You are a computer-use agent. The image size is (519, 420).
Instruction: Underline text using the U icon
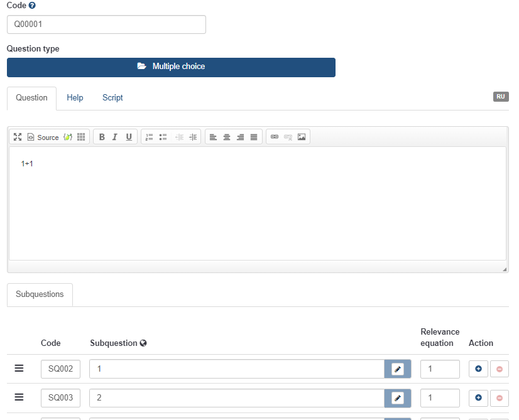[x=129, y=137]
